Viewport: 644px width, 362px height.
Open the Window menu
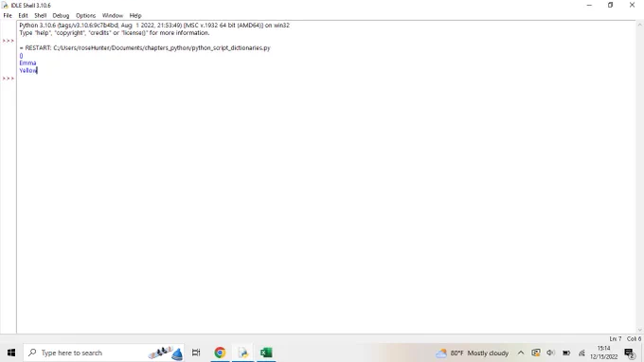pyautogui.click(x=113, y=15)
